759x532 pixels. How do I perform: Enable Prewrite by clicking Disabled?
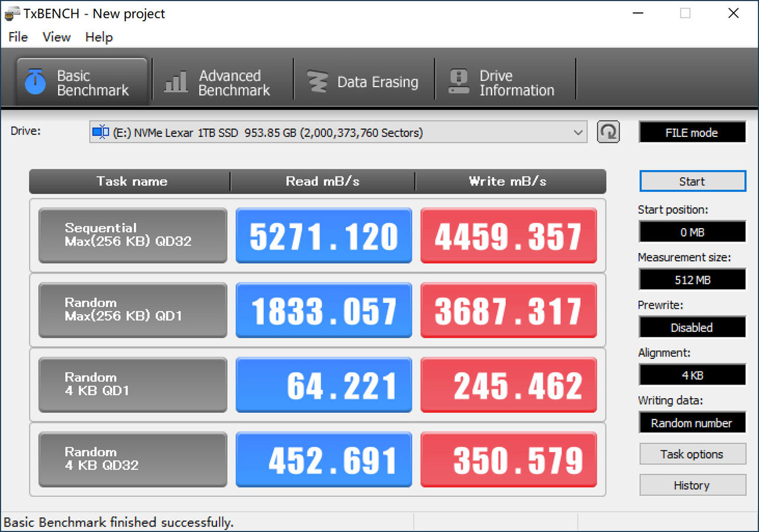pyautogui.click(x=692, y=327)
